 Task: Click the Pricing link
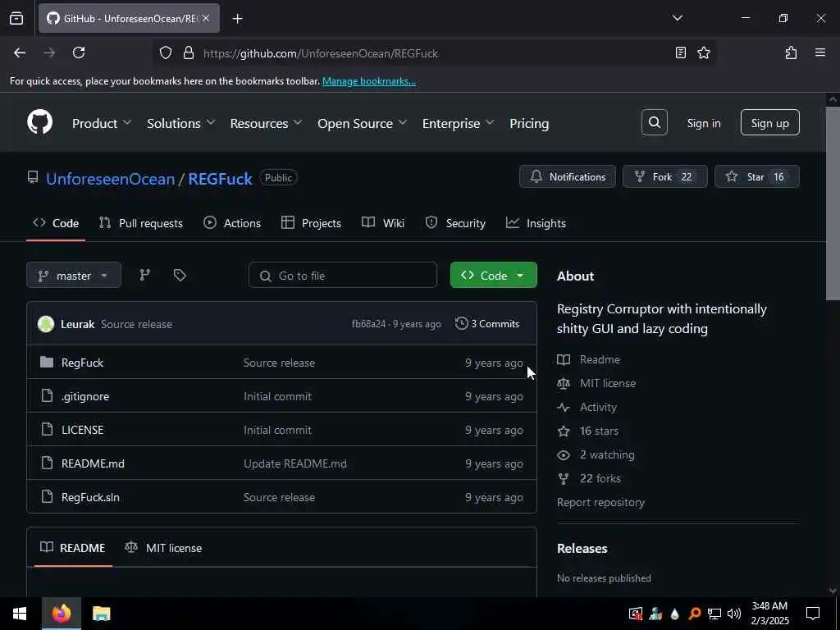point(529,123)
